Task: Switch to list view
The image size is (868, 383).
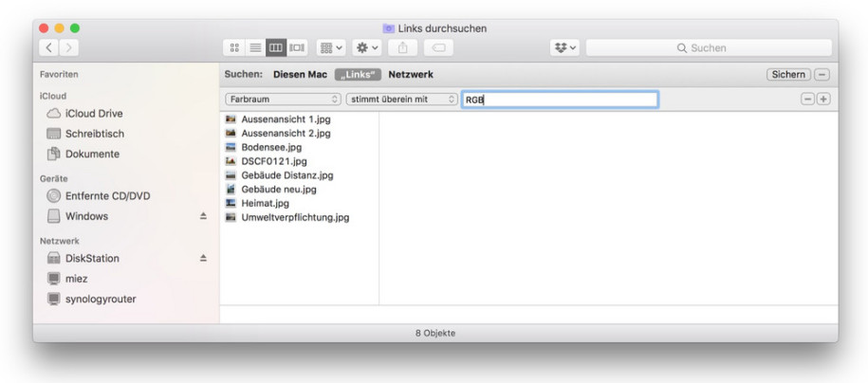Action: (x=255, y=47)
